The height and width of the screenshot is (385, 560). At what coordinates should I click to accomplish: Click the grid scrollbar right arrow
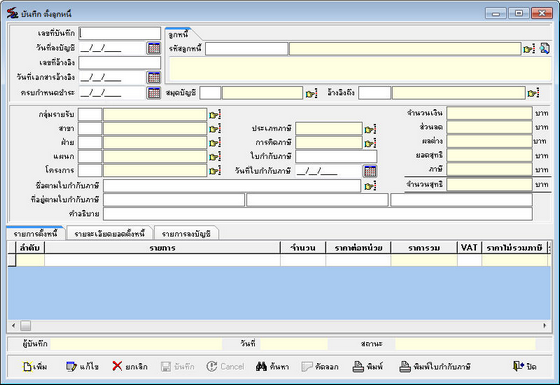pos(545,325)
